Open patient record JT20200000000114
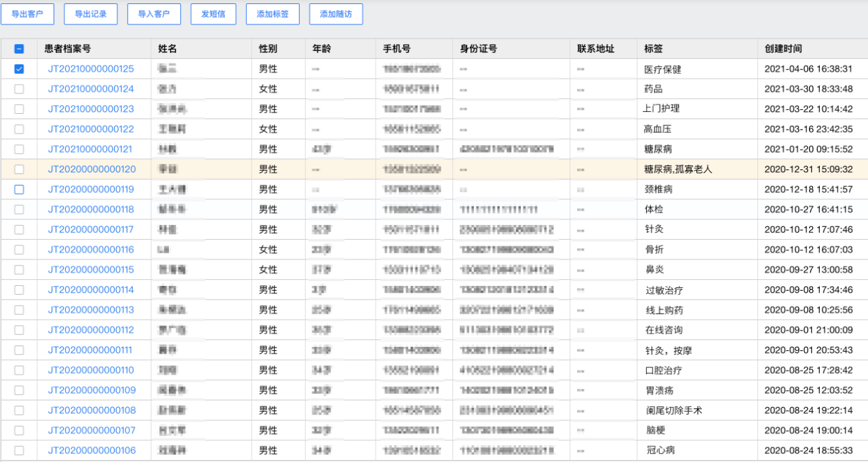 (x=91, y=290)
